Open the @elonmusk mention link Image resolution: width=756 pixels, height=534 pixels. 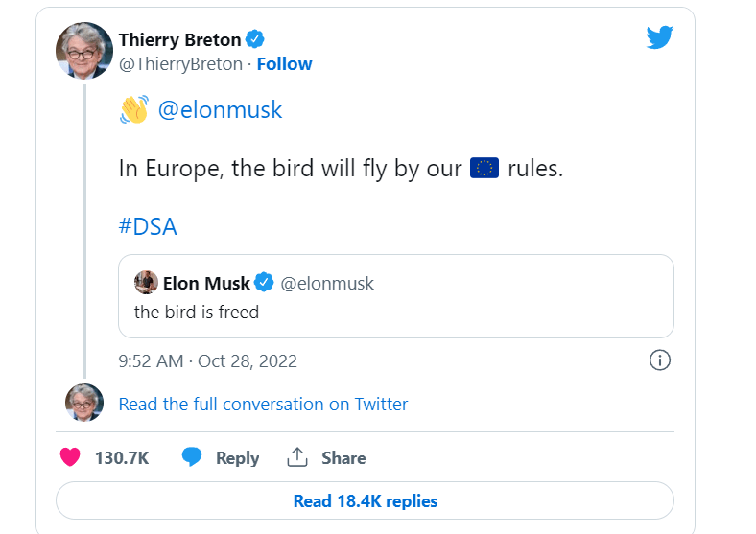pos(220,109)
